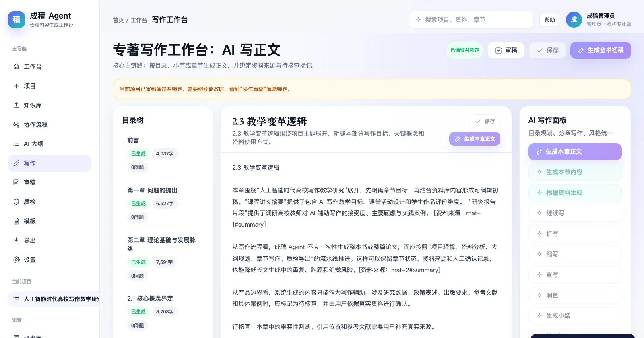Click 保存 button in chapter editor
Viewport: 644px width, 338px height.
[485, 121]
